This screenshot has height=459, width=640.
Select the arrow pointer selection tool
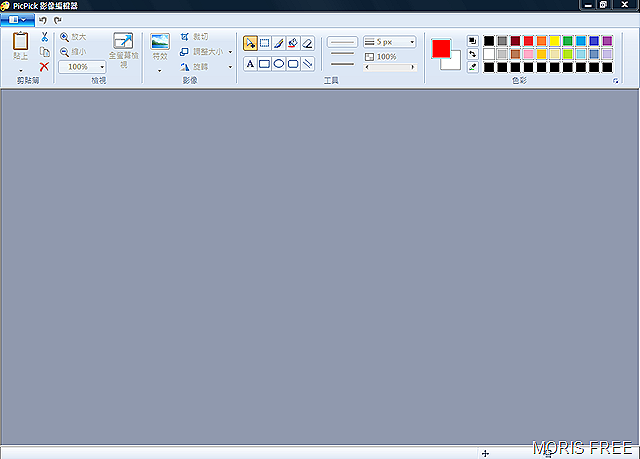click(x=250, y=43)
